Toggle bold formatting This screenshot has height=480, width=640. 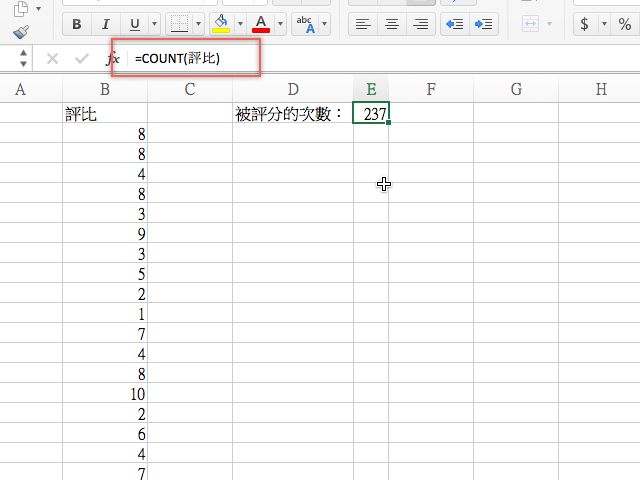point(77,24)
